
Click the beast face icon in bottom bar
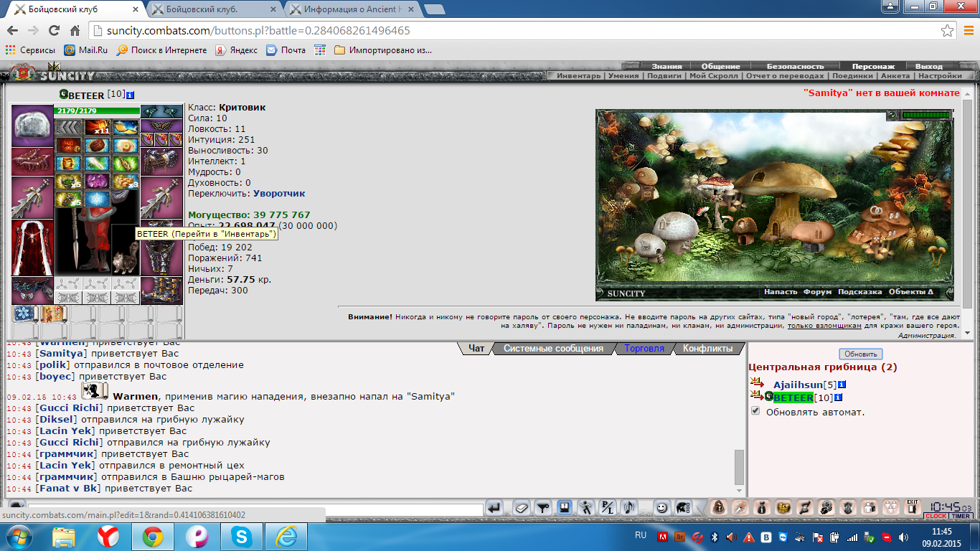848,508
